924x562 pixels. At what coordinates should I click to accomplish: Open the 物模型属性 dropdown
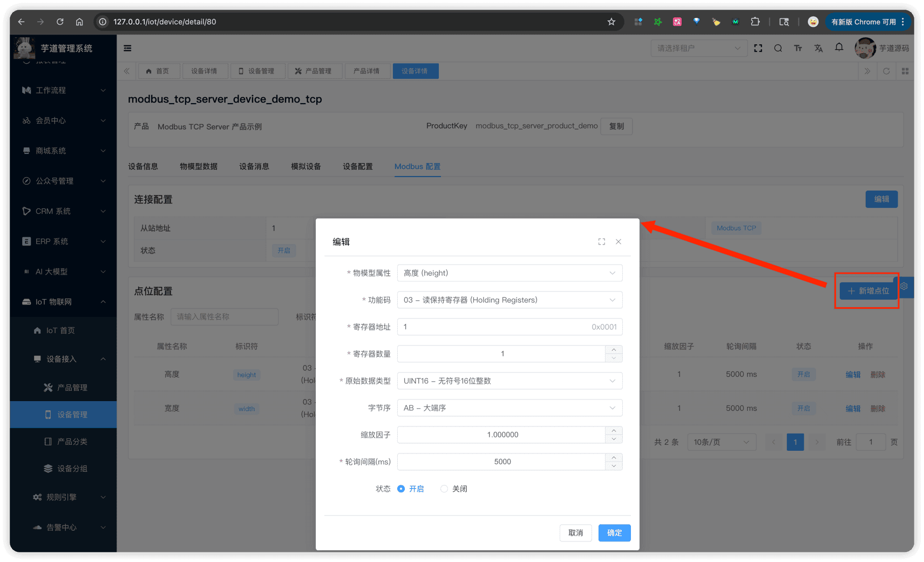point(509,273)
